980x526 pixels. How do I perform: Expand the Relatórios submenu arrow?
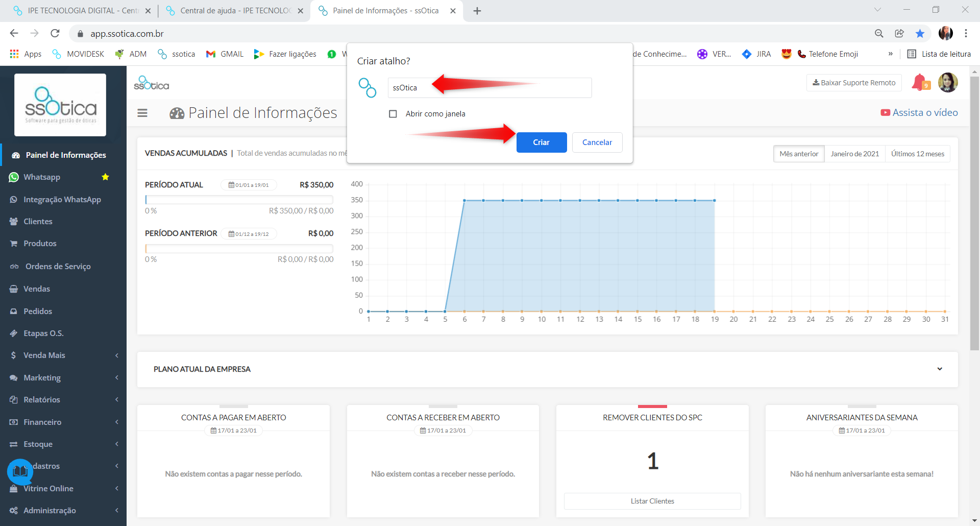coord(117,400)
